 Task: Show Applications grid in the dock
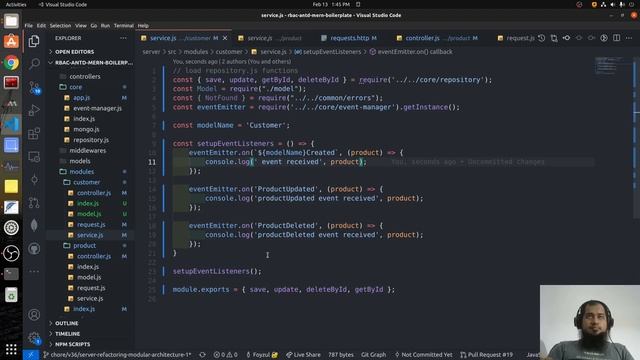tap(11, 349)
